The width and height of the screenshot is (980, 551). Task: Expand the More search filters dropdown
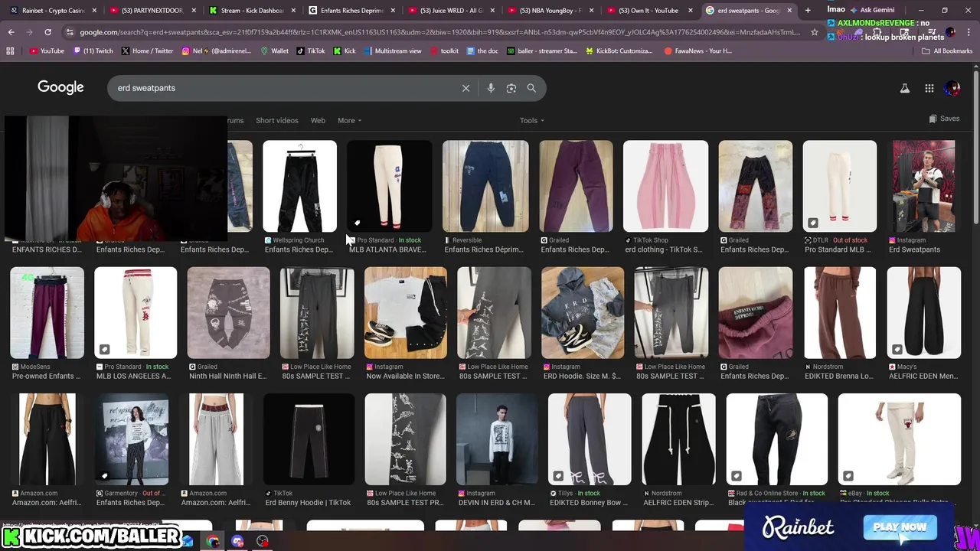pyautogui.click(x=349, y=120)
